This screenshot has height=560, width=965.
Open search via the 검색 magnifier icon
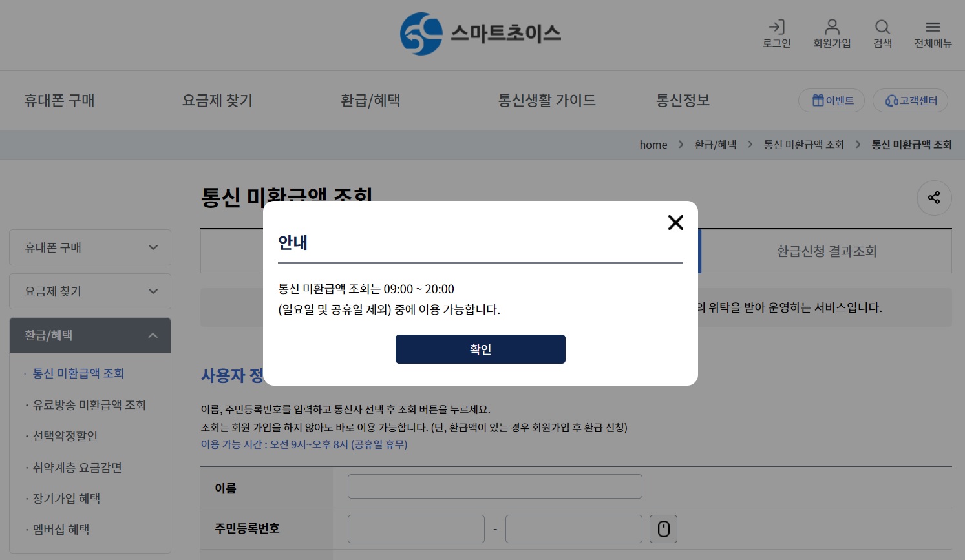[882, 27]
